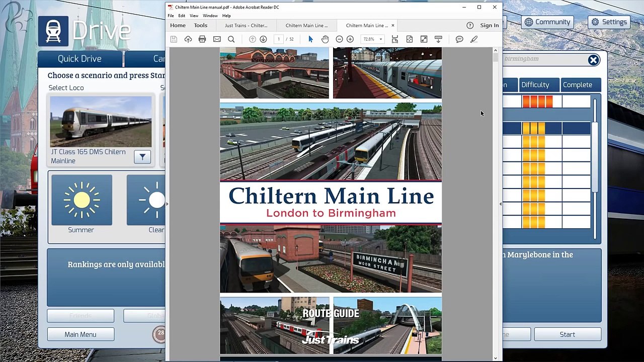This screenshot has width=644, height=362.
Task: Email the file using the envelope icon
Action: [x=217, y=39]
